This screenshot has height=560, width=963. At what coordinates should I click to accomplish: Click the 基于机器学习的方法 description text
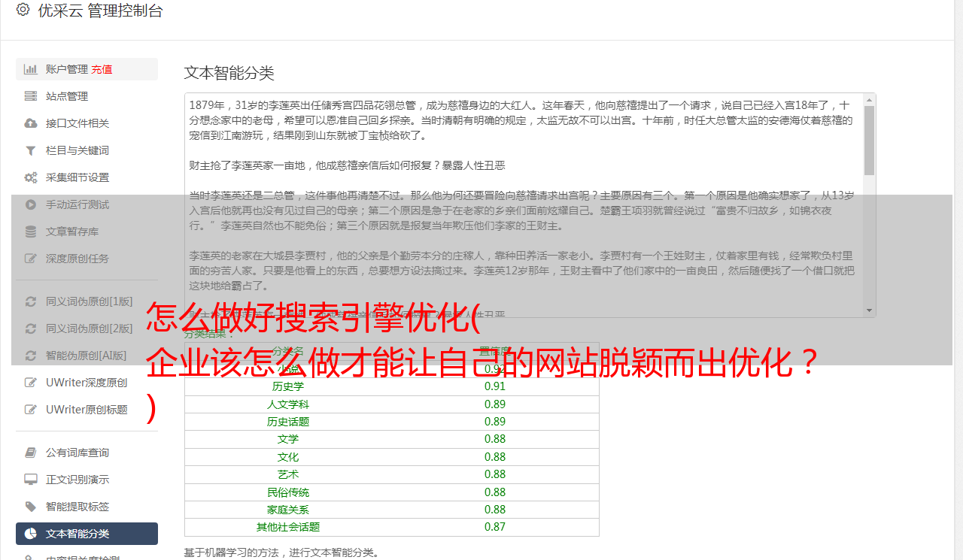click(281, 552)
